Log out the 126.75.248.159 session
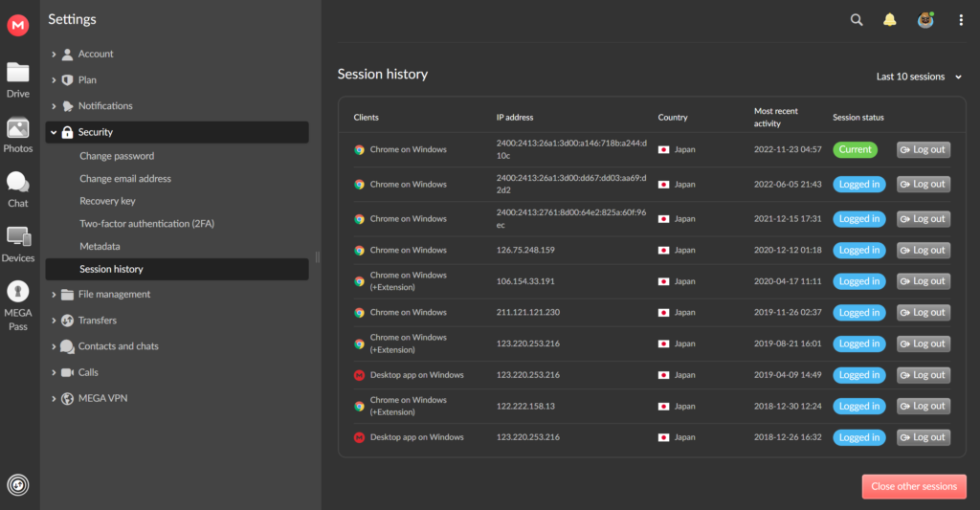The image size is (980, 510). [923, 250]
